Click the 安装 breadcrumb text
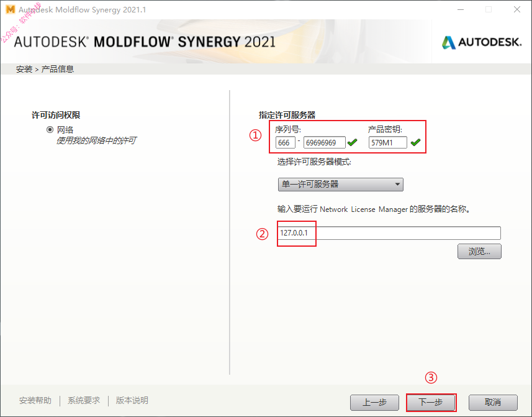The height and width of the screenshot is (417, 532). [24, 69]
